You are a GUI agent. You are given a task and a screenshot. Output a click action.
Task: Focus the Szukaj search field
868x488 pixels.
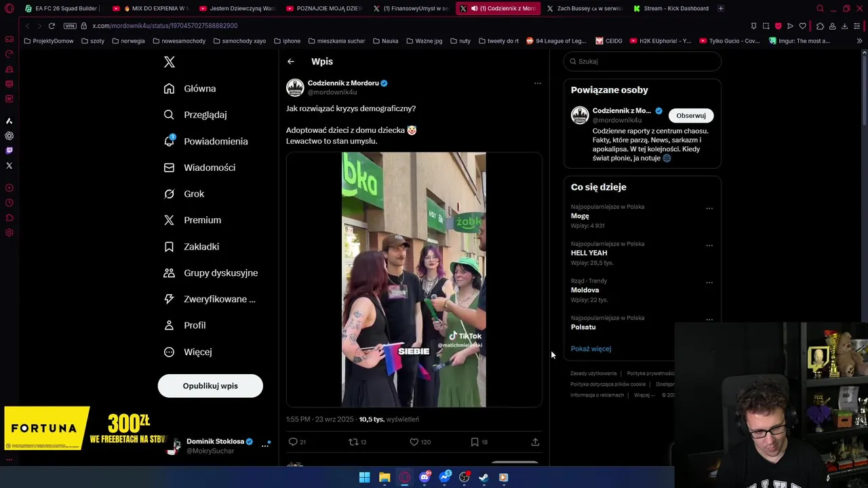coord(642,62)
